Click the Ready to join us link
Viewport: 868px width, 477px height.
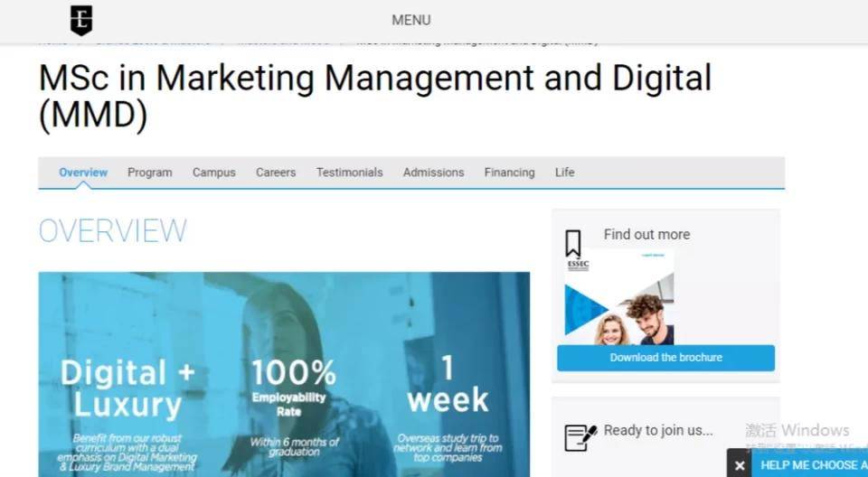coord(658,431)
